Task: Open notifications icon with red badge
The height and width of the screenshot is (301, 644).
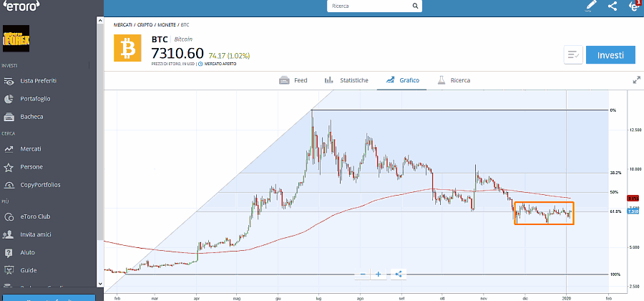Action: [x=634, y=6]
